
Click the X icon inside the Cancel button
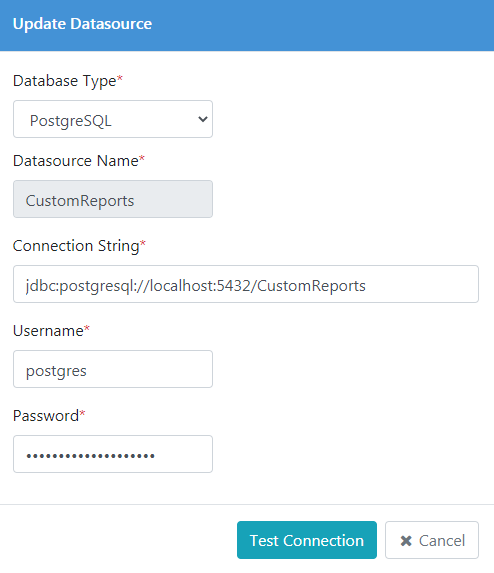[406, 540]
